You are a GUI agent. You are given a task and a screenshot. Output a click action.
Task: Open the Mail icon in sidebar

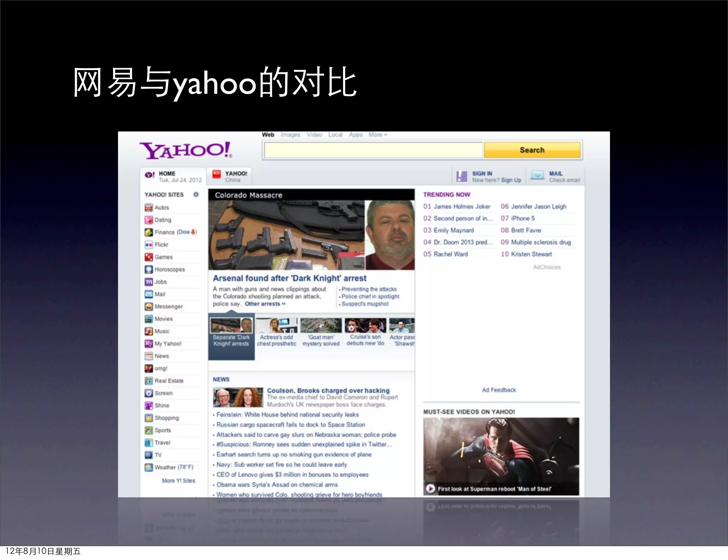coord(149,294)
